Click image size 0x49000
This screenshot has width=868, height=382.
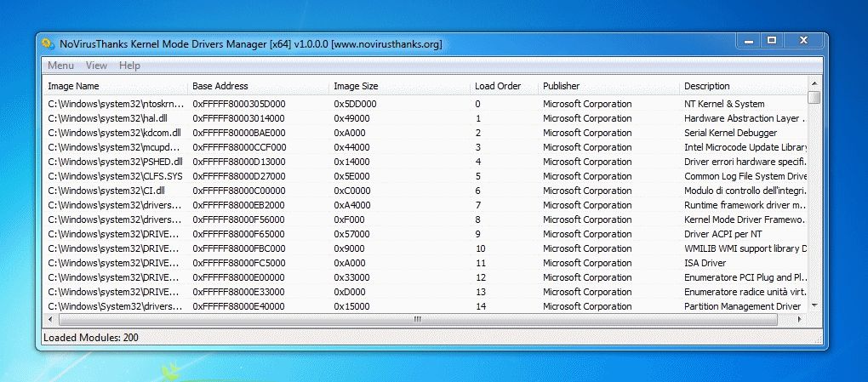(351, 118)
